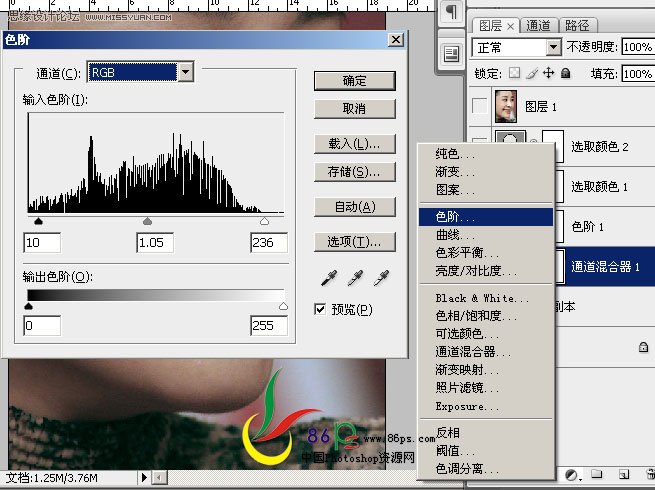Screen dimensions: 655x490
Task: Toggle lock image pixels brush icon
Action: [x=532, y=74]
